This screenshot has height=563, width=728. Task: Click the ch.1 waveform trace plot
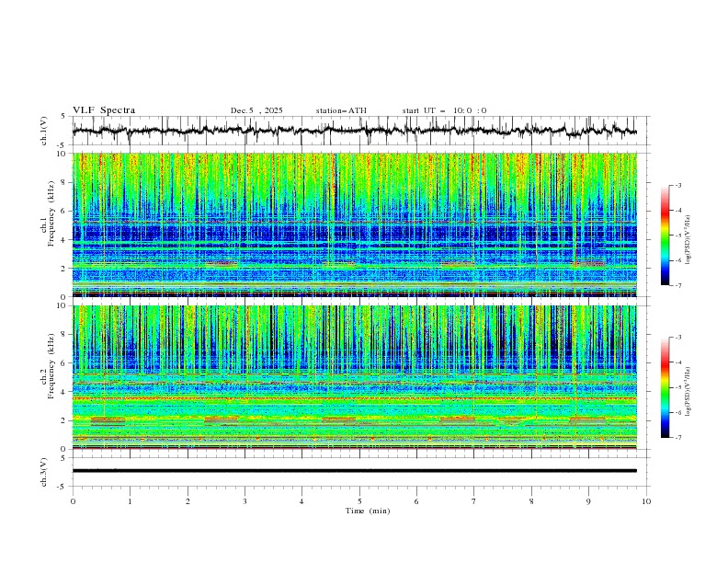coord(355,131)
